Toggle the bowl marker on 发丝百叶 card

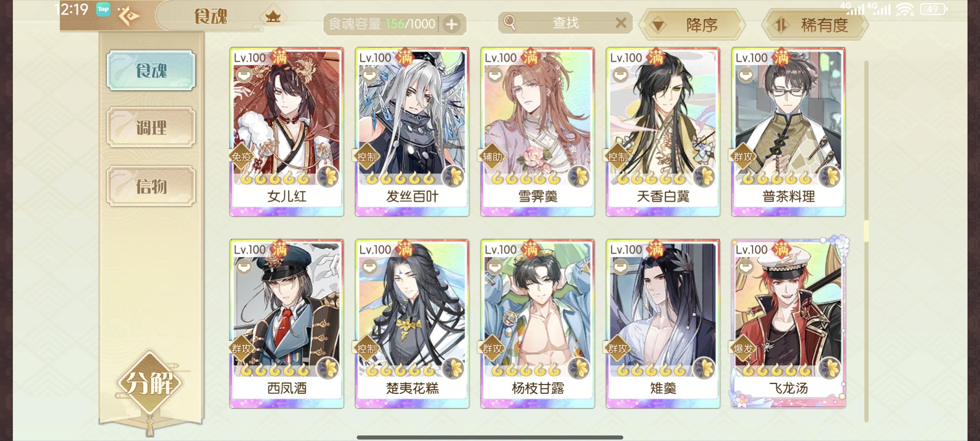(x=369, y=75)
